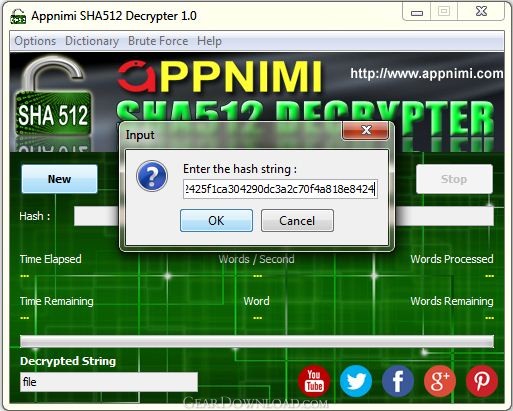The image size is (513, 411).
Task: Open the Facebook icon
Action: pos(398,381)
